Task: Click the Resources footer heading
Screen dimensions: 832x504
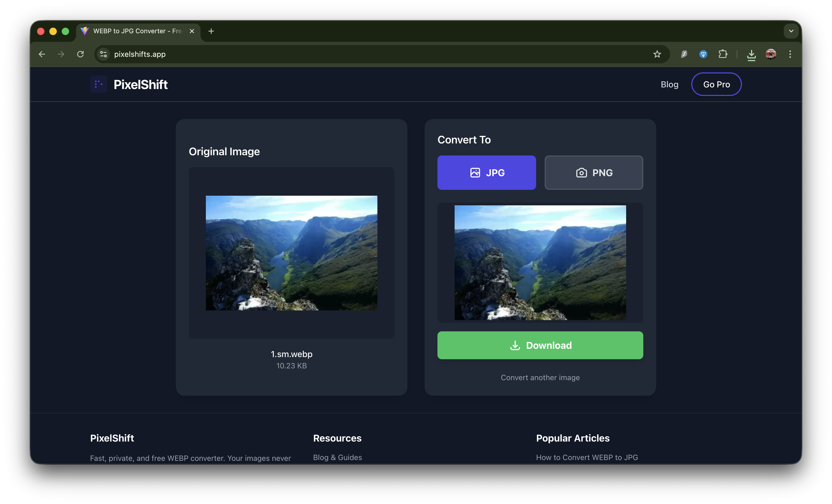Action: (x=337, y=438)
